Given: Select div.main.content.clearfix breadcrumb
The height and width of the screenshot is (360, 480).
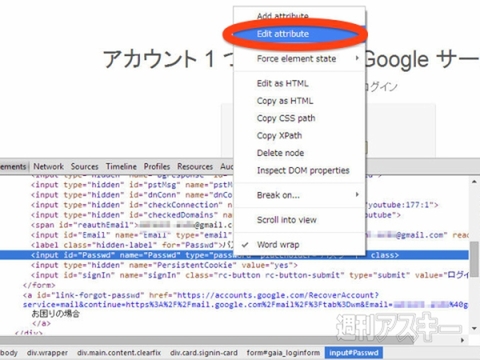Looking at the screenshot, I should point(119,353).
